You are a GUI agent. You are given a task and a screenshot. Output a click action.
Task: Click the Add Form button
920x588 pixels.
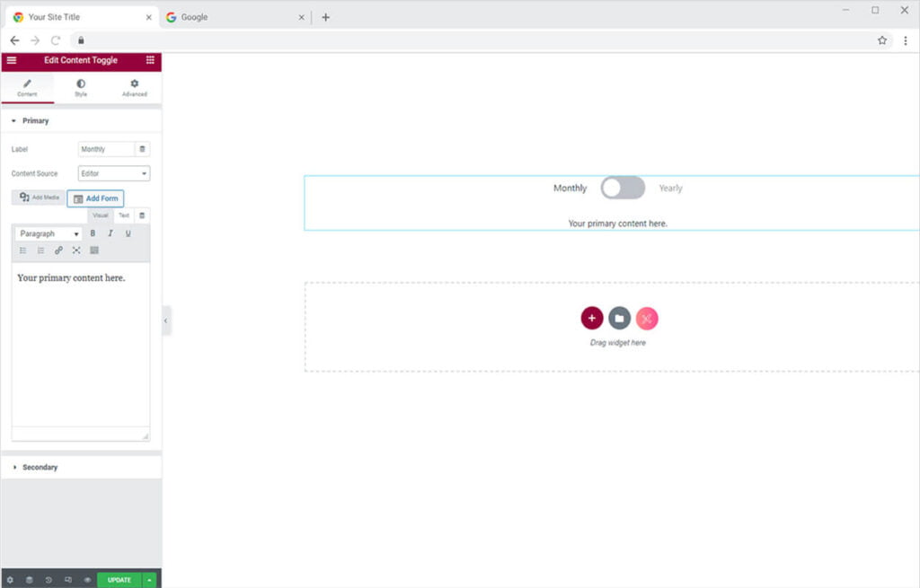tap(95, 198)
